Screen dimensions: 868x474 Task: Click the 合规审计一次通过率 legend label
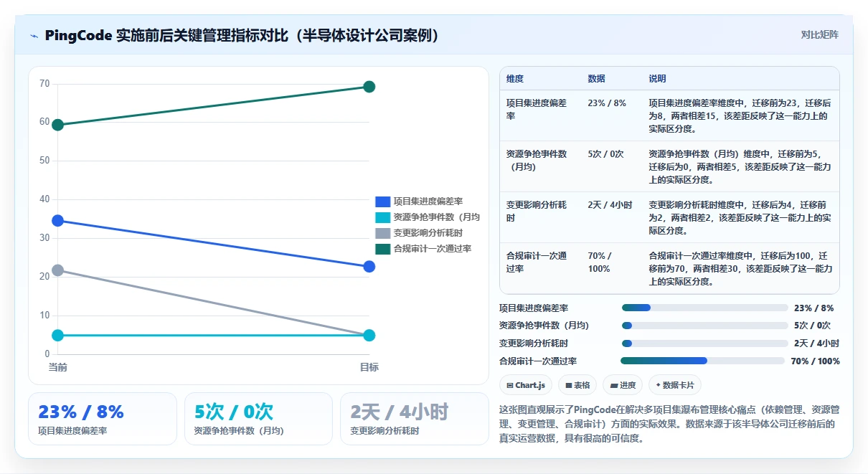click(433, 249)
